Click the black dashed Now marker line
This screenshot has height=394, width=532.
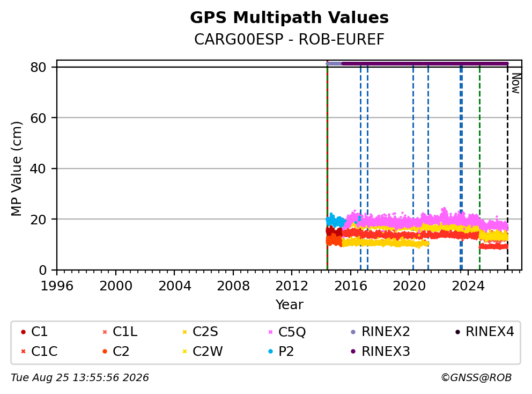coord(507,170)
